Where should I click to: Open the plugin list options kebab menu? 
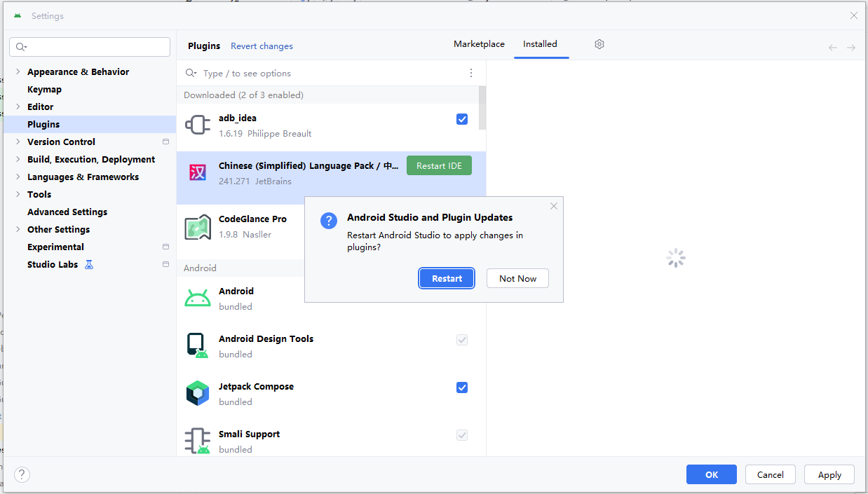471,73
